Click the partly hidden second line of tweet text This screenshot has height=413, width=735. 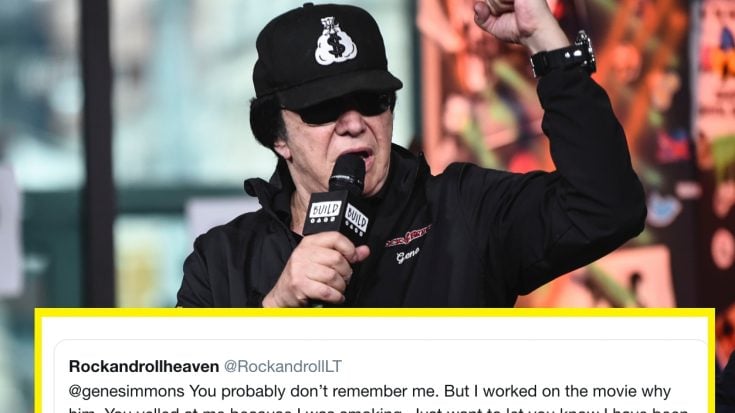tap(378, 410)
